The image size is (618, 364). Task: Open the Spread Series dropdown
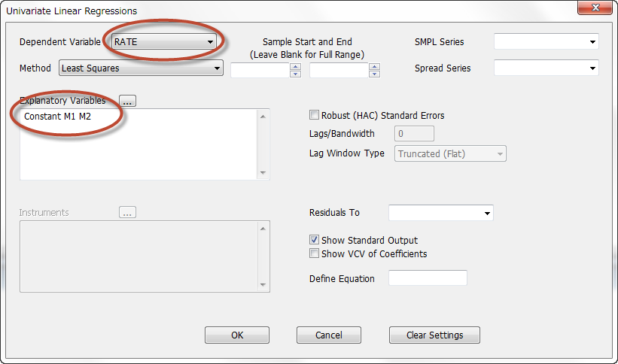click(546, 68)
